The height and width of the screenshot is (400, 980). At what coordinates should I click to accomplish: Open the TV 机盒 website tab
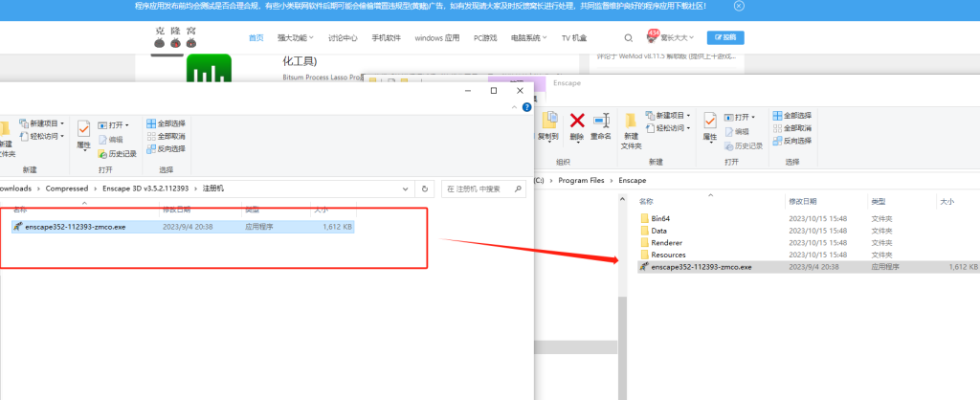click(x=574, y=38)
